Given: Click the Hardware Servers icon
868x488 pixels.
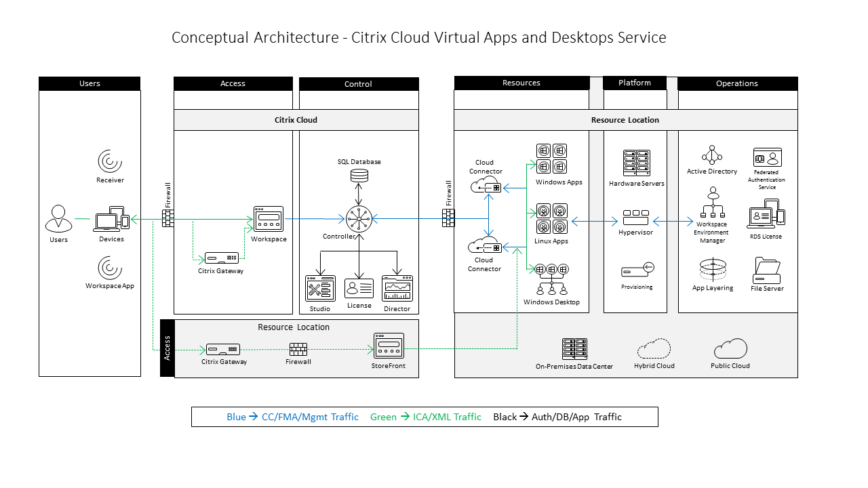Looking at the screenshot, I should coord(636,164).
